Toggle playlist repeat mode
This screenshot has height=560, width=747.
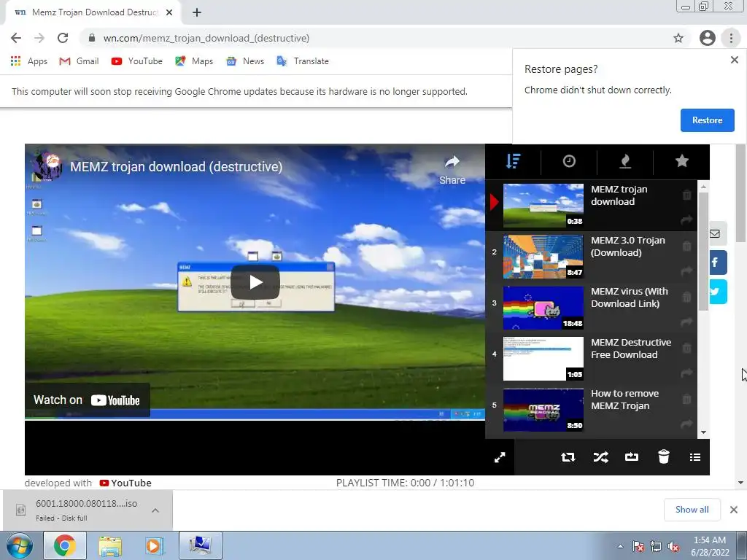click(568, 457)
